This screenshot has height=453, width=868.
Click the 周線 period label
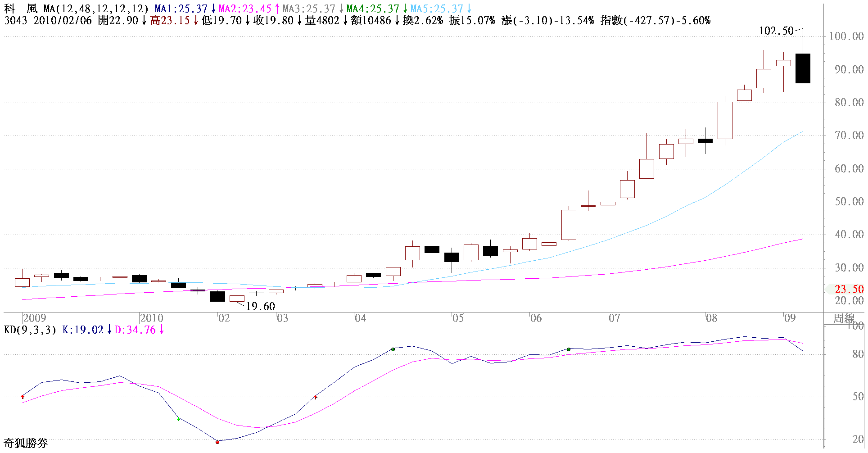(x=843, y=318)
